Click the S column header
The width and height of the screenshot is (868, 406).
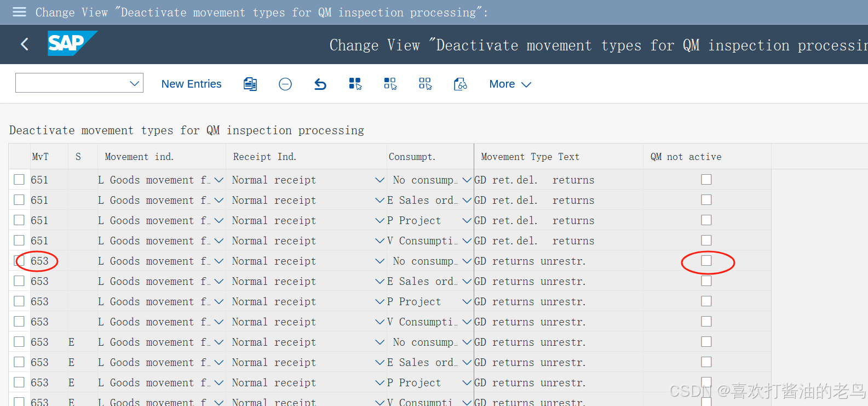[83, 157]
